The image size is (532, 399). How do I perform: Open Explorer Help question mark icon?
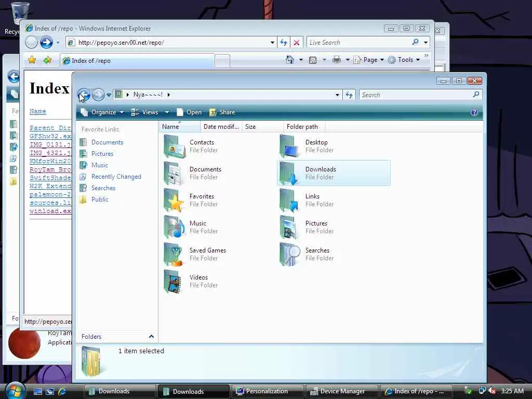[x=474, y=112]
